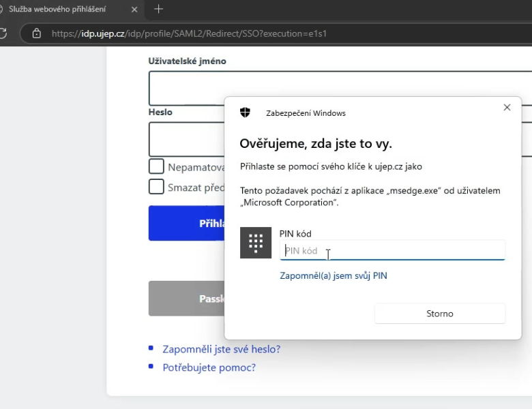Focus the PIN kód input field
This screenshot has height=409, width=532.
(392, 250)
